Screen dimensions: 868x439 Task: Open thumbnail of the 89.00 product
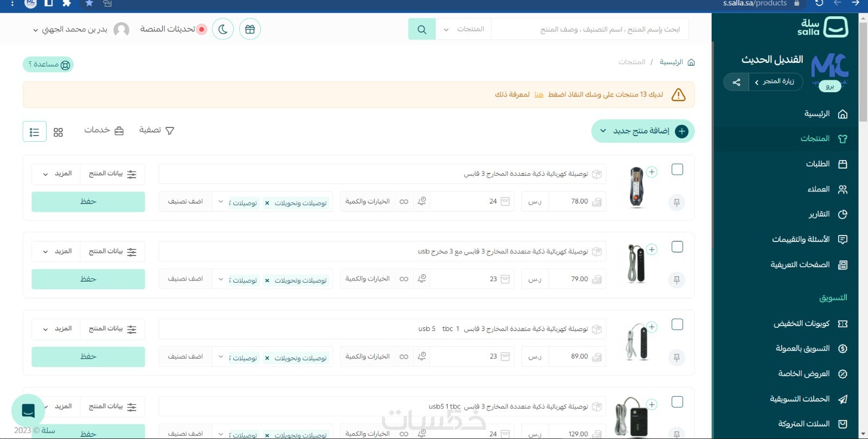(636, 342)
